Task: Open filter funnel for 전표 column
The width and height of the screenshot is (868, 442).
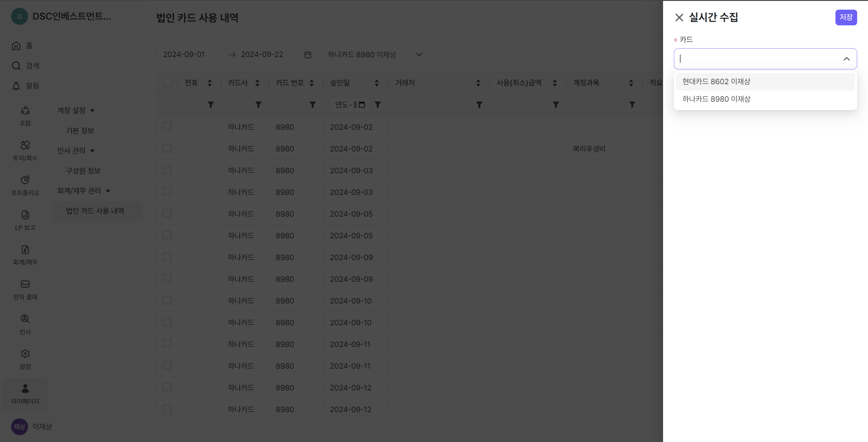Action: tap(211, 105)
